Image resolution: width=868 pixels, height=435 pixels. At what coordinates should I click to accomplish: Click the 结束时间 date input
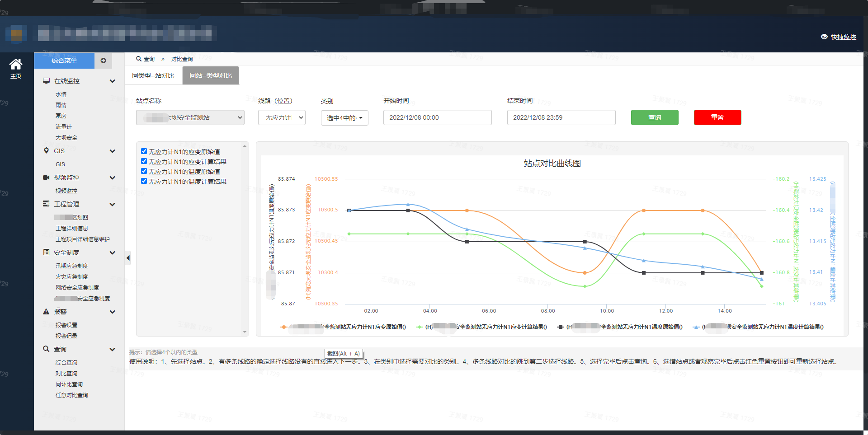561,117
